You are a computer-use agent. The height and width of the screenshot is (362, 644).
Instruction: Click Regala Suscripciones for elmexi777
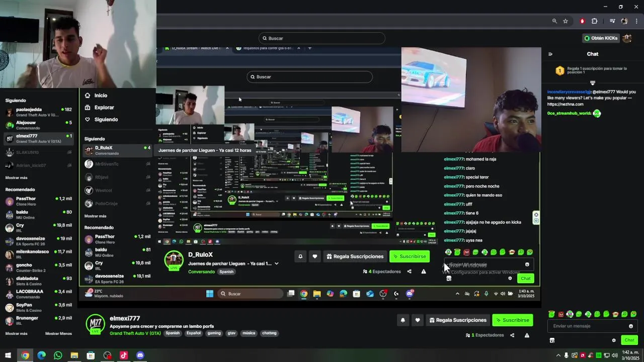[457, 320]
